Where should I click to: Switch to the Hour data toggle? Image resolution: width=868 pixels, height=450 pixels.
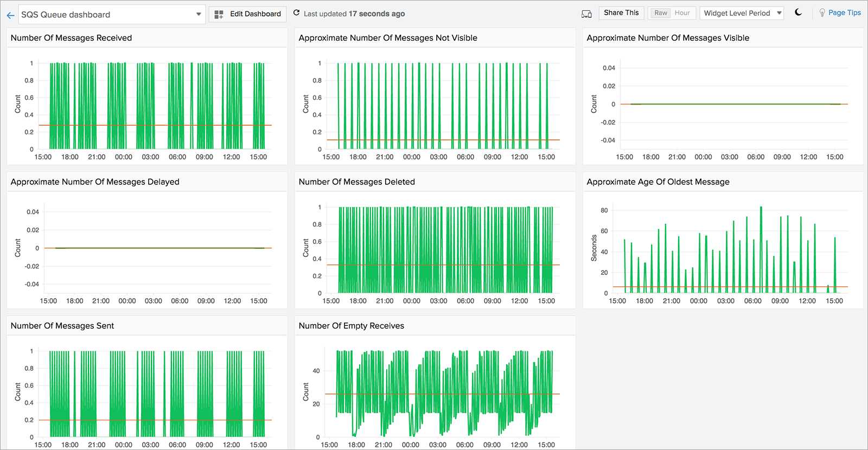tap(682, 13)
